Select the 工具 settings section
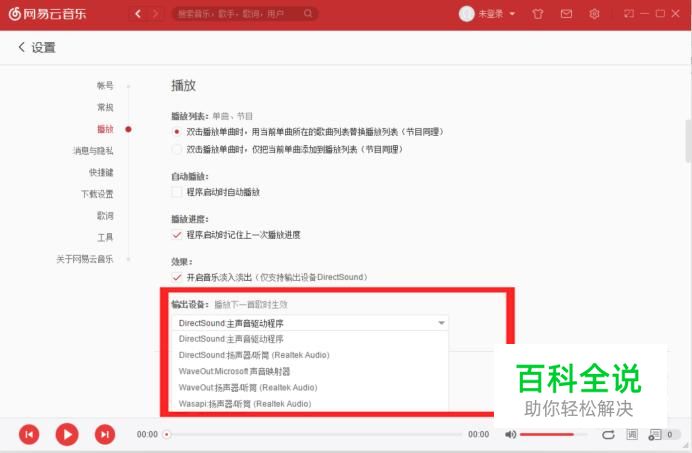The image size is (692, 453). (x=105, y=237)
